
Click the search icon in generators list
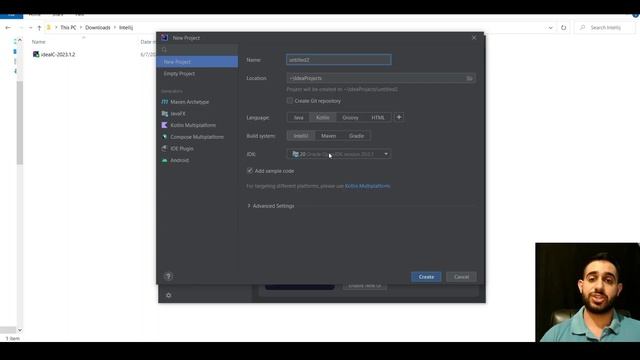[x=164, y=50]
